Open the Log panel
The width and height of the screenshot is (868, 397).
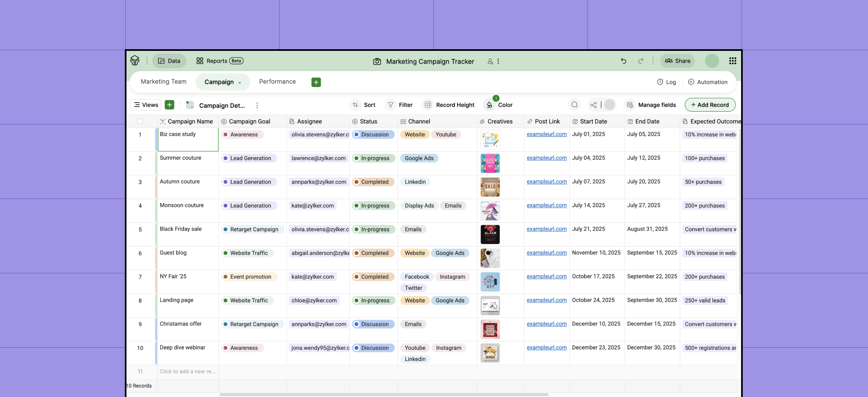tap(666, 82)
